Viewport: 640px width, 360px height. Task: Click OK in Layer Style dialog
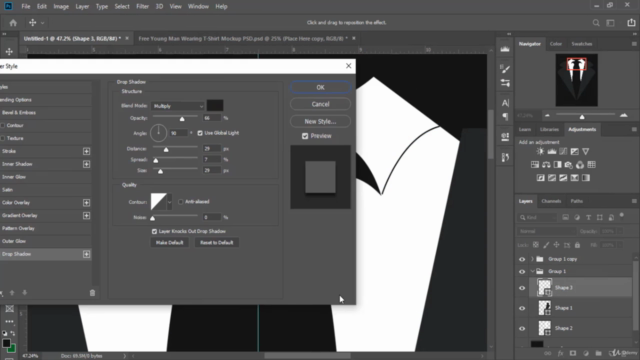click(320, 87)
